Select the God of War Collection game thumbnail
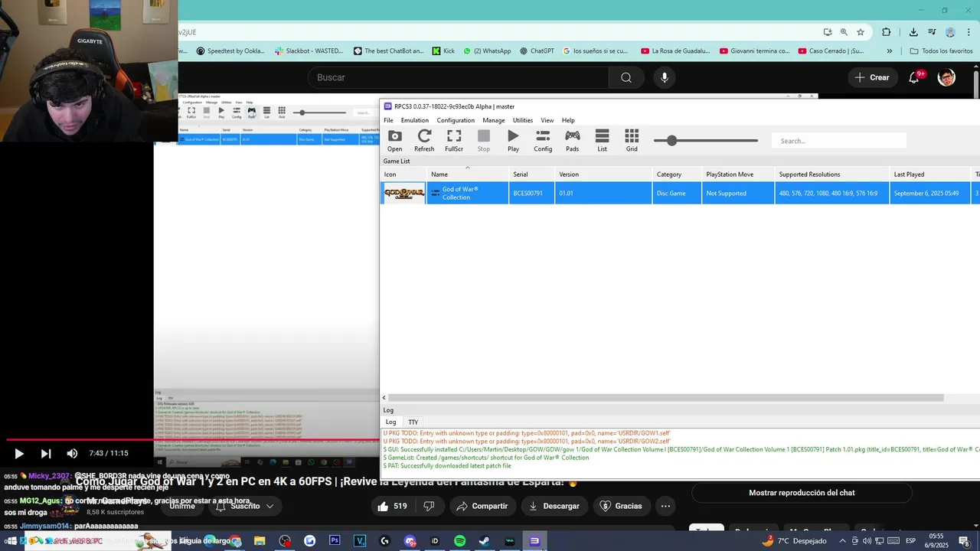Image resolution: width=980 pixels, height=551 pixels. [404, 194]
